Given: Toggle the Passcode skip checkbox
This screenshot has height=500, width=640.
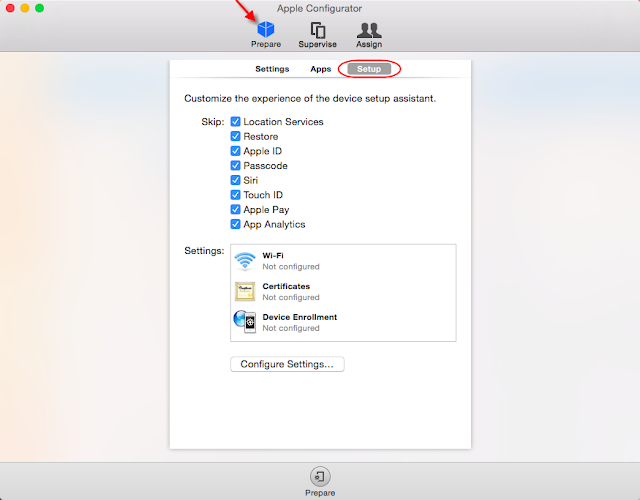Looking at the screenshot, I should pyautogui.click(x=236, y=166).
